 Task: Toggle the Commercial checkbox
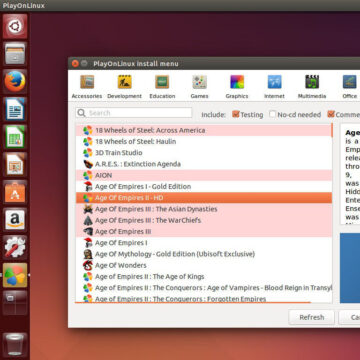[331, 114]
